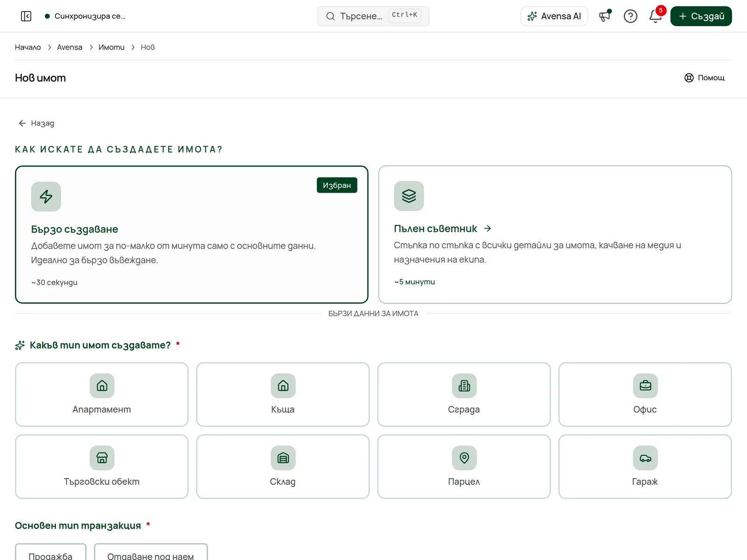Go to Имоти breadcrumb
Screen dimensions: 747x560
(112, 47)
